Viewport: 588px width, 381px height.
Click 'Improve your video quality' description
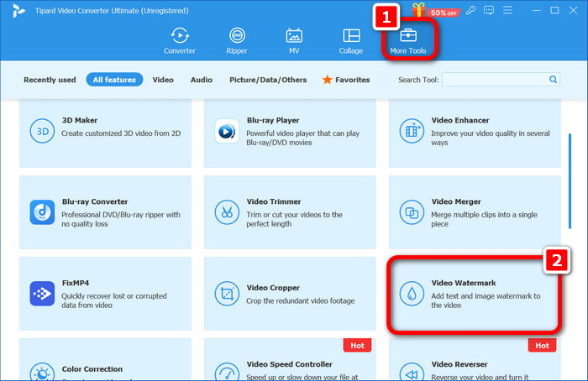click(491, 138)
